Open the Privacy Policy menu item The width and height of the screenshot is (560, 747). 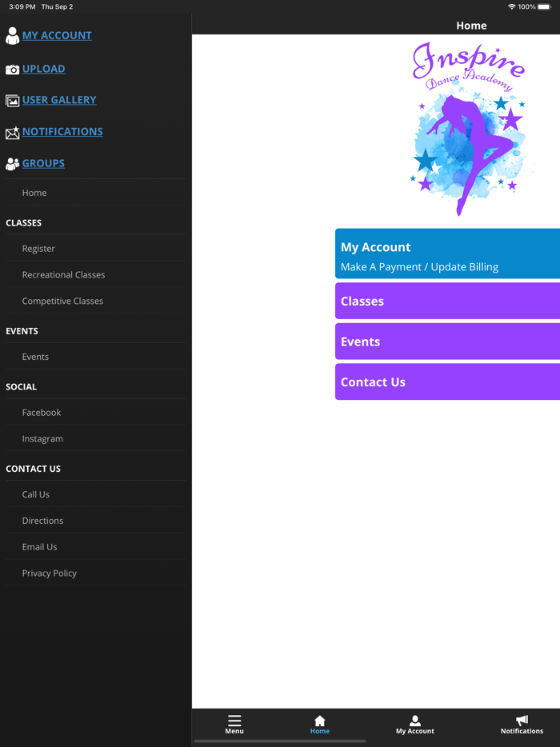[95, 573]
